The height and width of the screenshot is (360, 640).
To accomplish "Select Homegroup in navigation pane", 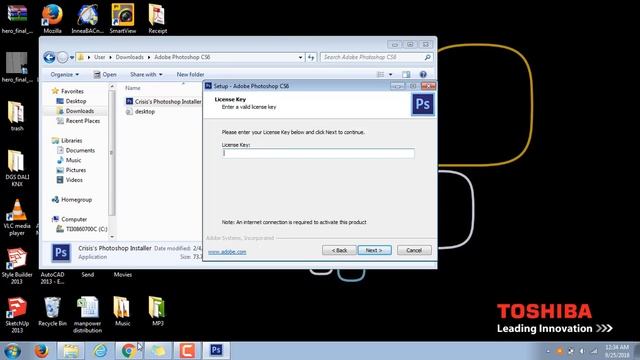I will point(72,200).
